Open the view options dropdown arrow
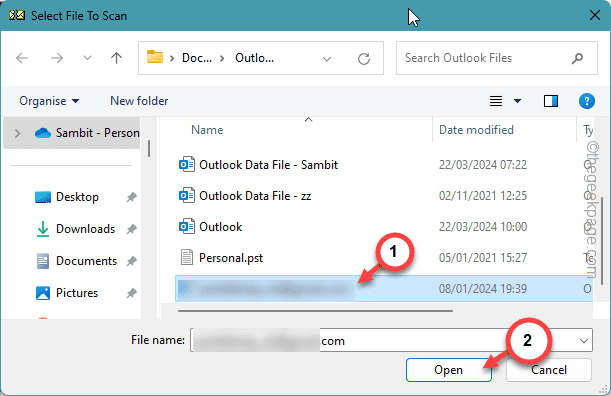This screenshot has width=611, height=396. click(517, 101)
